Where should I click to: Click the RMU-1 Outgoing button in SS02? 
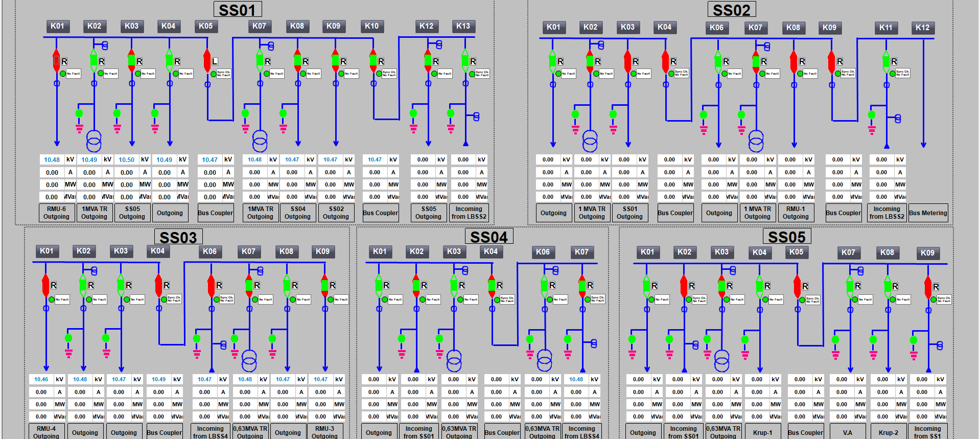[796, 213]
